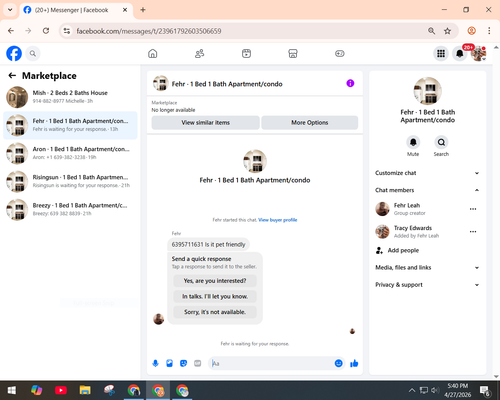Choose a sticker icon
This screenshot has height=400, width=500.
[183, 363]
